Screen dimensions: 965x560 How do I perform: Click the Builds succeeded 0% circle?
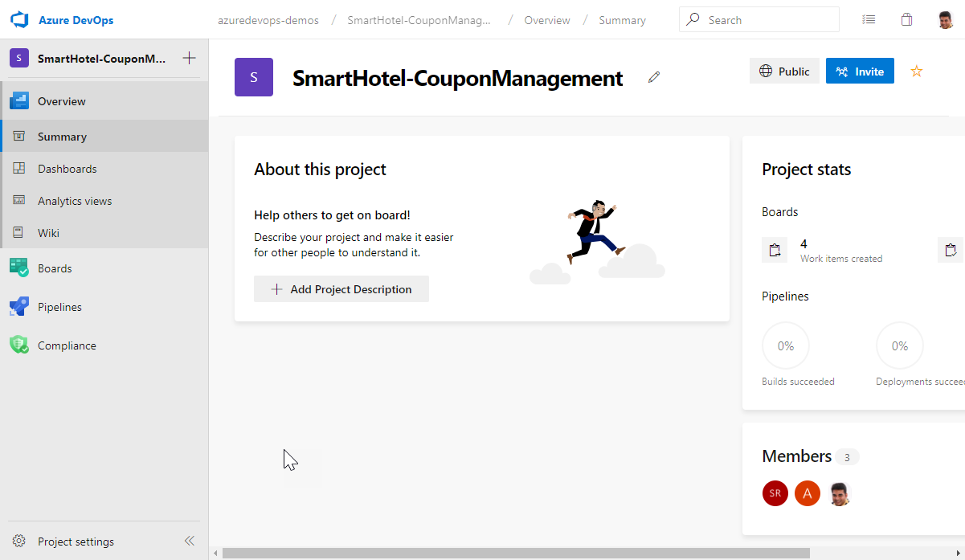786,345
